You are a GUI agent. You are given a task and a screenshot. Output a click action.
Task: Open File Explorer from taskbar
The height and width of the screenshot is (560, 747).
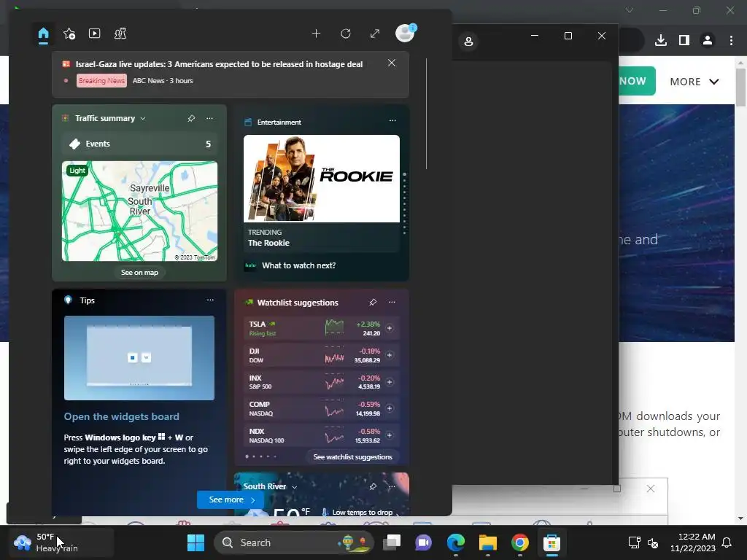pyautogui.click(x=488, y=542)
